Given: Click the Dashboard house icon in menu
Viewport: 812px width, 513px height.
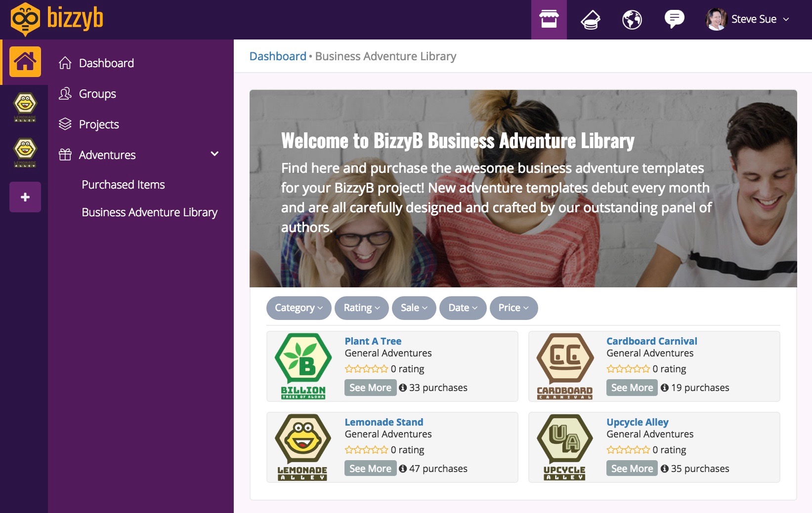Looking at the screenshot, I should click(65, 63).
